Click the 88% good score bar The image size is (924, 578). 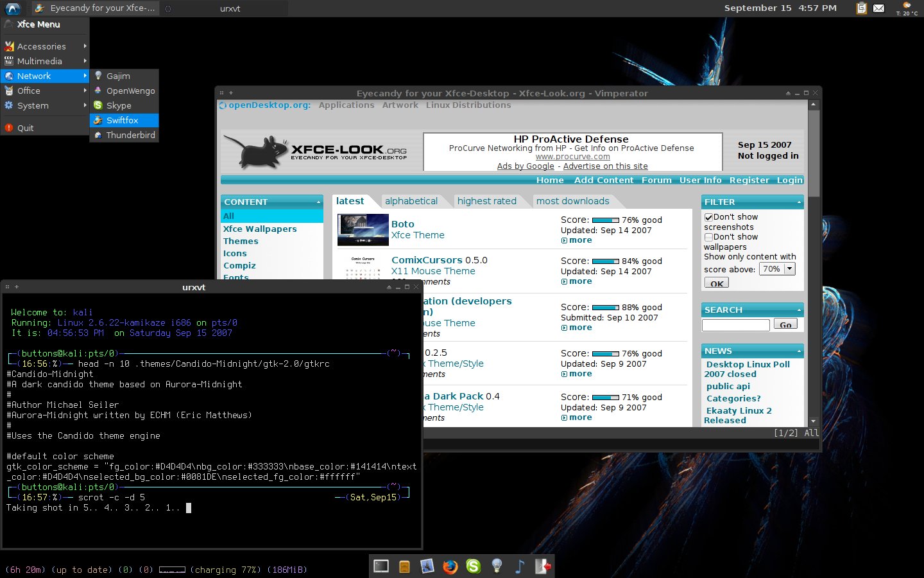pos(606,308)
